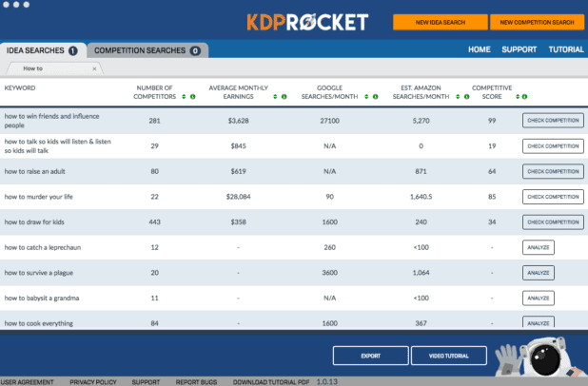Start a New Idea Search
The image size is (588, 386).
point(441,23)
